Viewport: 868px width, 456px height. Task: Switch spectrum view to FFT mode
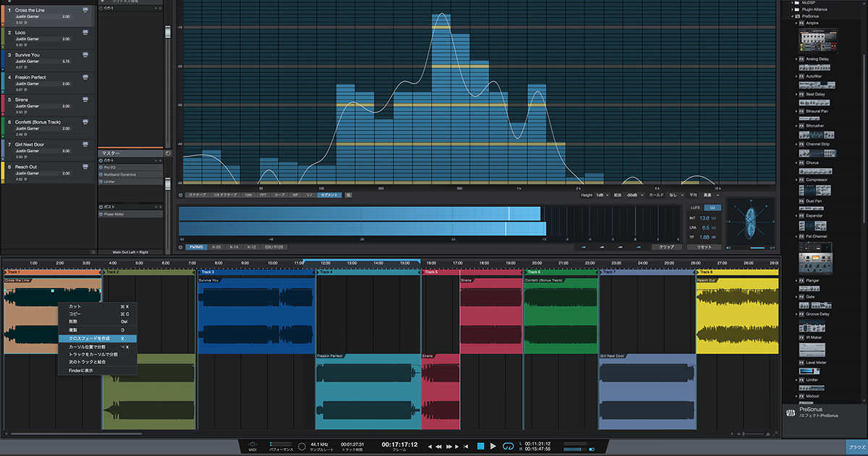tap(264, 195)
